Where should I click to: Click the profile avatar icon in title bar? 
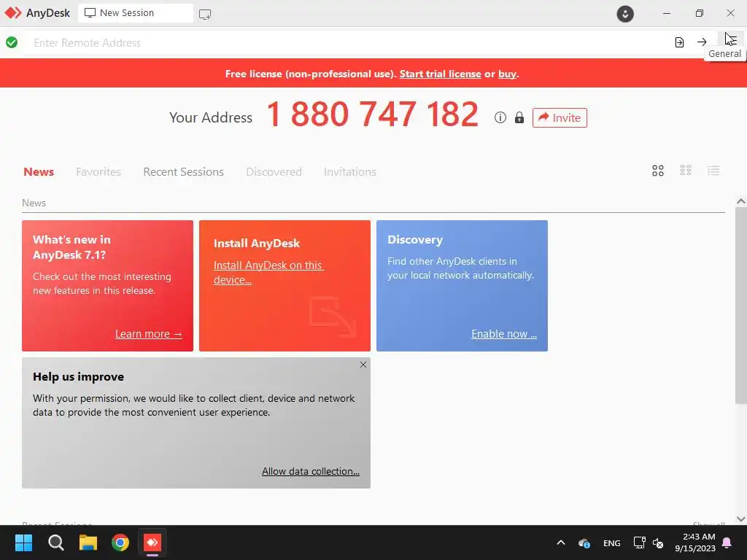pos(625,13)
